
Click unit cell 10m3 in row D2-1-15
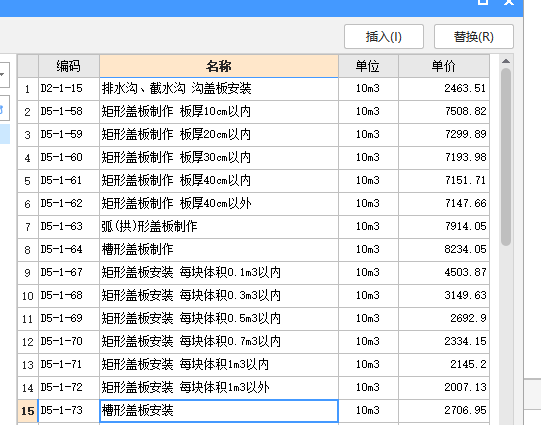coord(368,89)
